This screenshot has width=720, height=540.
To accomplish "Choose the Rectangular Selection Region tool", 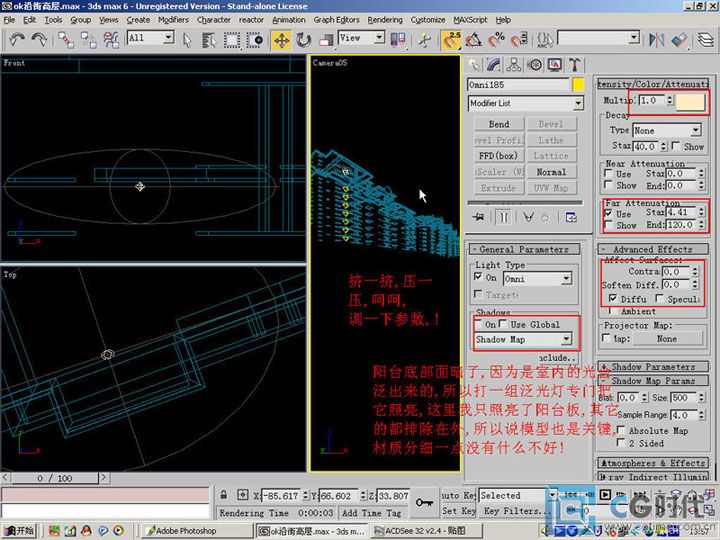I will [232, 40].
